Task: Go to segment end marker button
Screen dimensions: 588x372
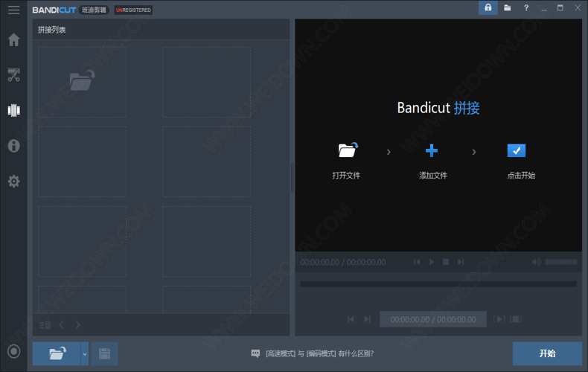Action: [367, 319]
